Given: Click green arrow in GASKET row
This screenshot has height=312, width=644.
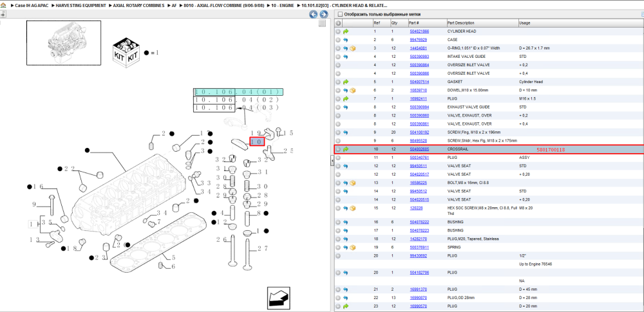Looking at the screenshot, I should click(x=345, y=82).
